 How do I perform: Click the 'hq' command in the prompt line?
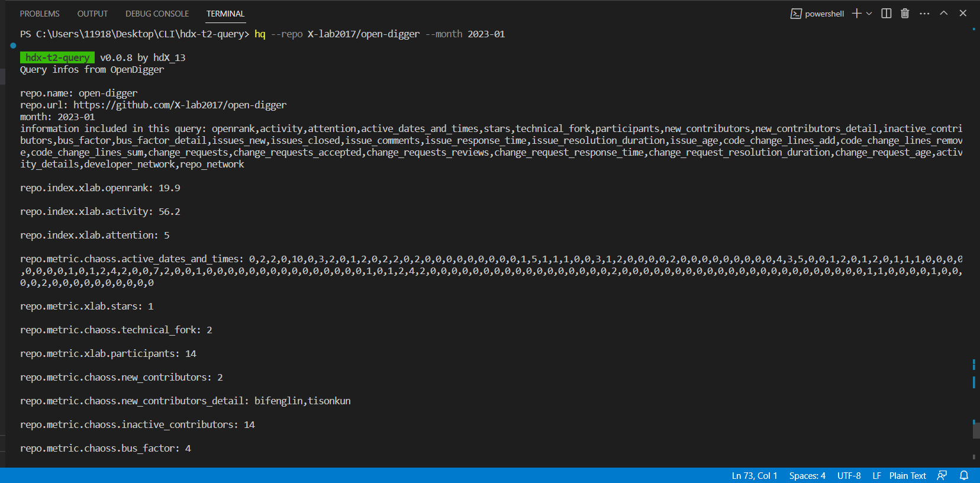(260, 34)
